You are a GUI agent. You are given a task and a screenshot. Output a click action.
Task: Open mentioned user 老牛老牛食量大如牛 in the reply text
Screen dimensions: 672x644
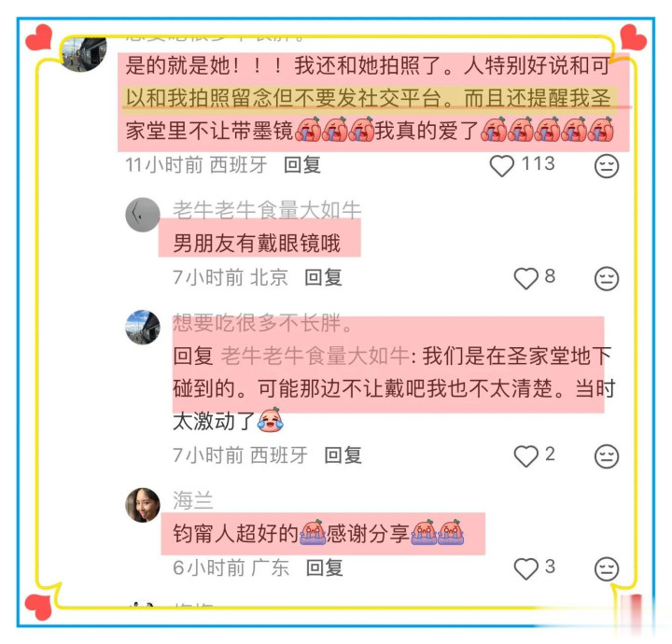click(315, 356)
